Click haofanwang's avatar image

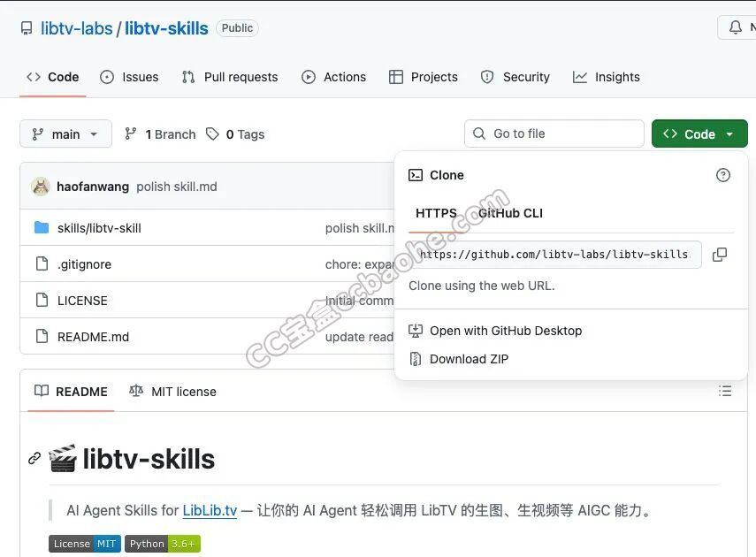point(41,187)
